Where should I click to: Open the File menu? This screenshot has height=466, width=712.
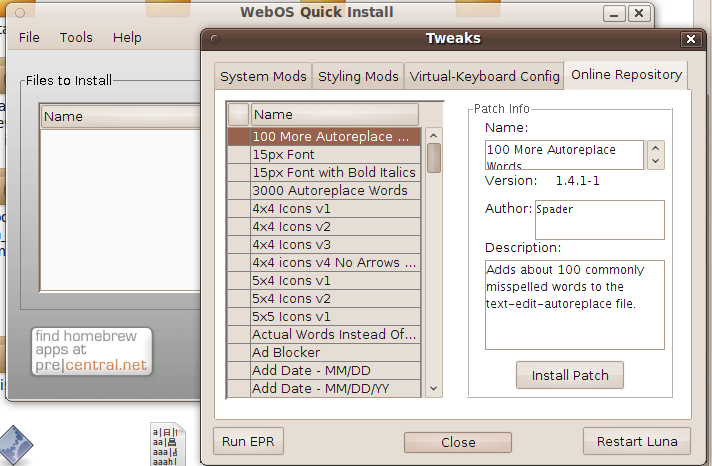[29, 37]
